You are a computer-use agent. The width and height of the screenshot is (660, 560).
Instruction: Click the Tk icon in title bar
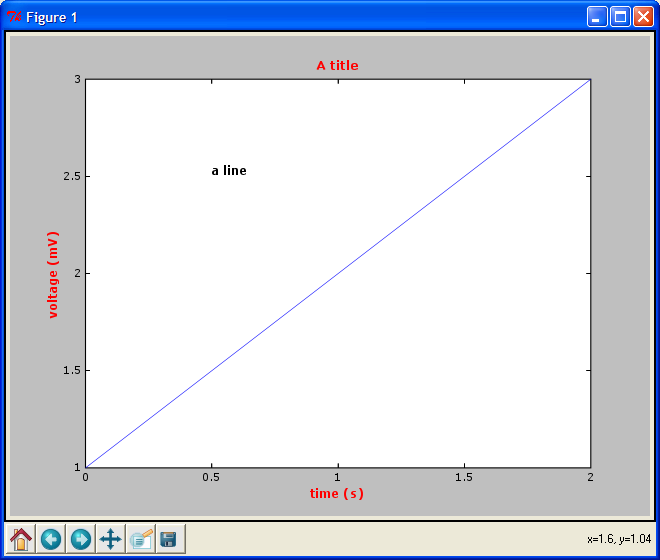coord(14,17)
